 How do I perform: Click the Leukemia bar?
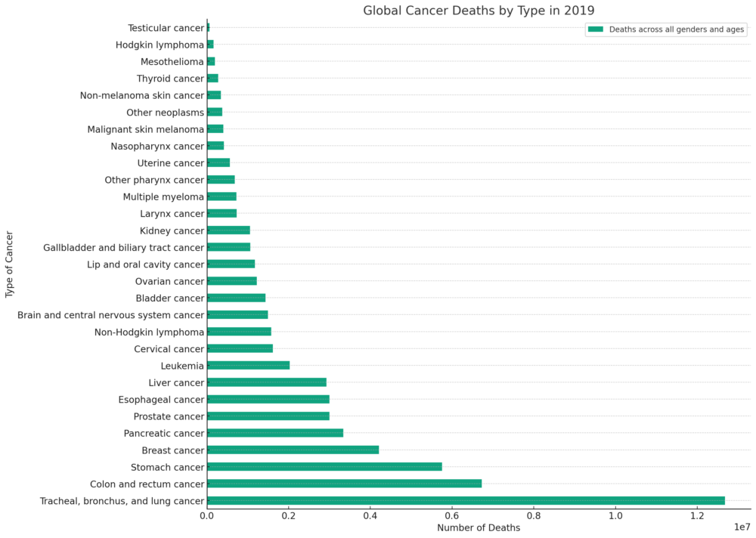248,366
